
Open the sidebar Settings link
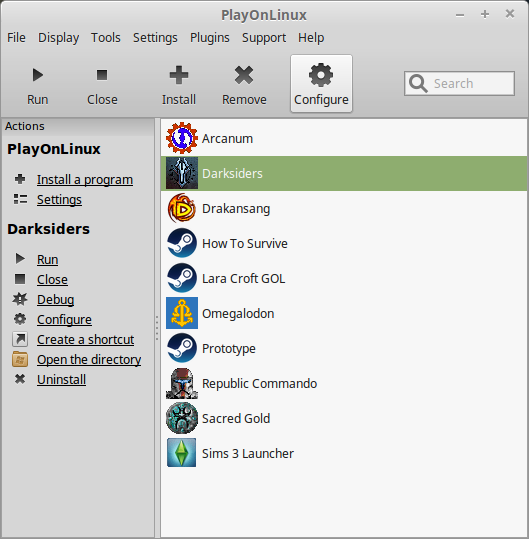point(59,199)
